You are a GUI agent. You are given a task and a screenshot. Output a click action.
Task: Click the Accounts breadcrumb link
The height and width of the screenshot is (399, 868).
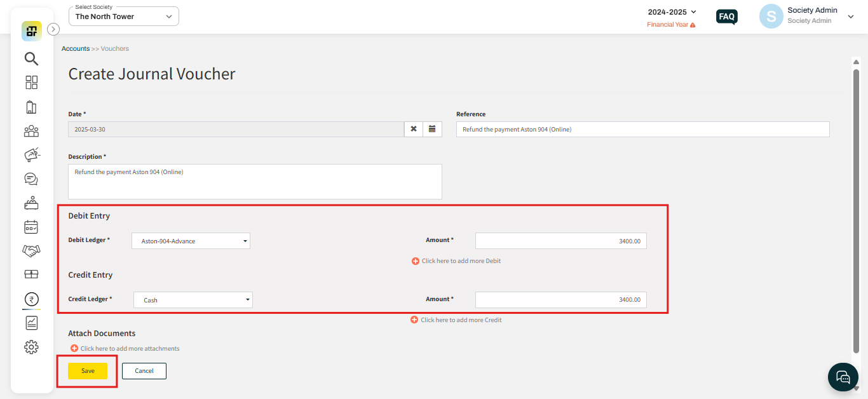point(76,49)
